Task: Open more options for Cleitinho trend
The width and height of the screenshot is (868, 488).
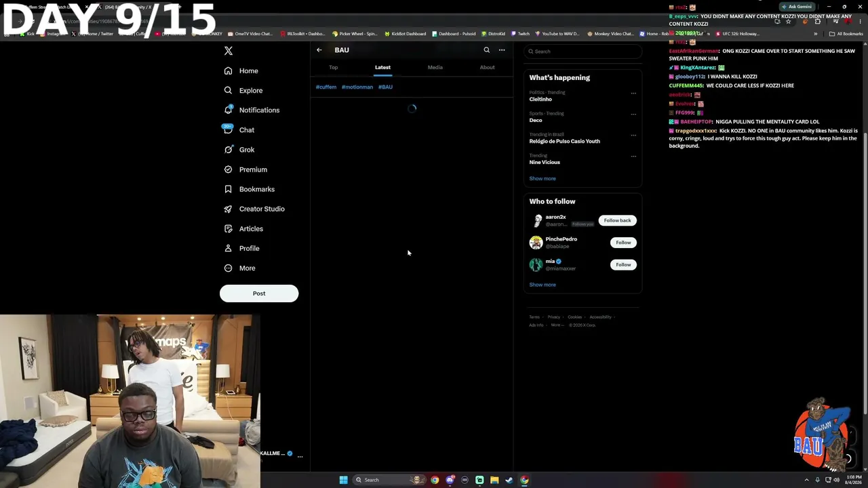Action: pyautogui.click(x=633, y=93)
